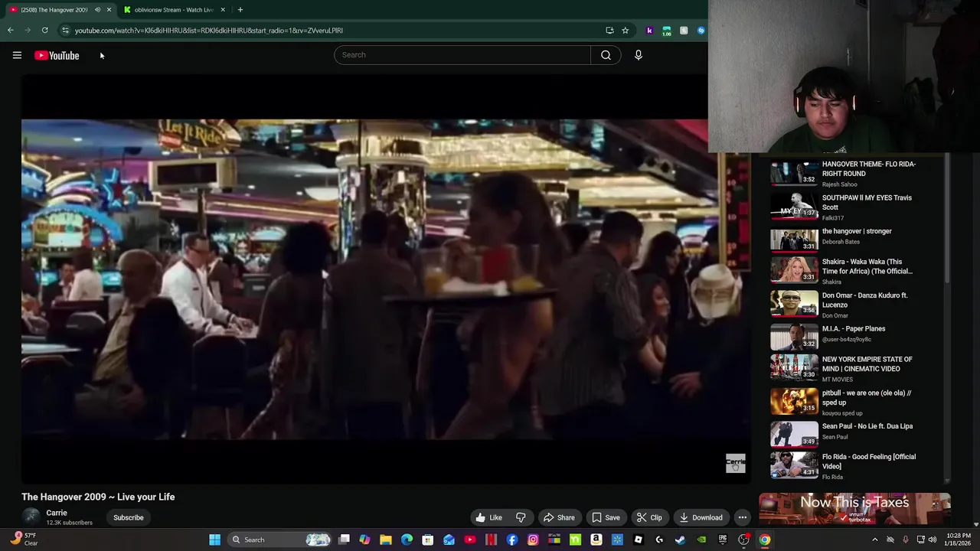
Task: Open Task View on the taskbar
Action: click(345, 540)
